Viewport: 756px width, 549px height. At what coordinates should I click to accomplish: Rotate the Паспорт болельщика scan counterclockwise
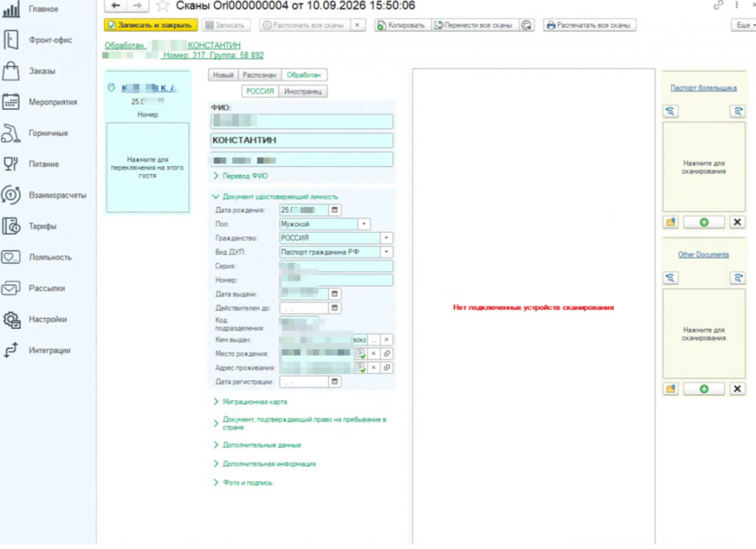click(670, 111)
